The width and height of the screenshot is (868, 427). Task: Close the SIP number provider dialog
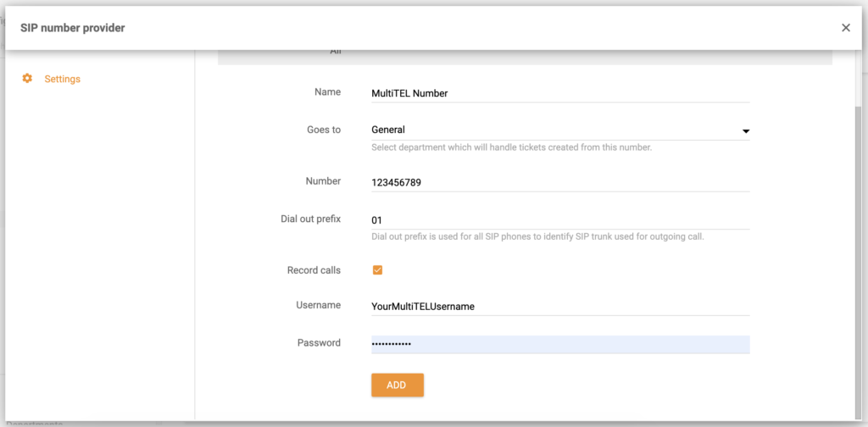coord(845,28)
